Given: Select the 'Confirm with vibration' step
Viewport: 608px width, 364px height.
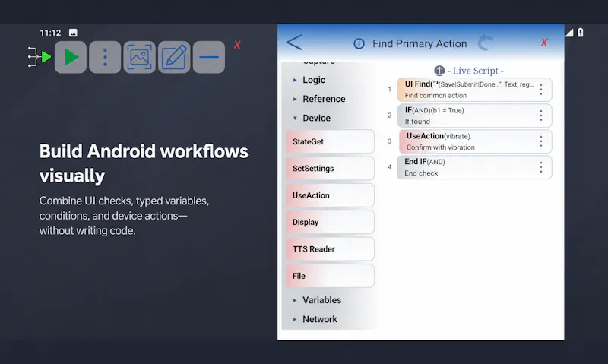Looking at the screenshot, I should click(476, 141).
